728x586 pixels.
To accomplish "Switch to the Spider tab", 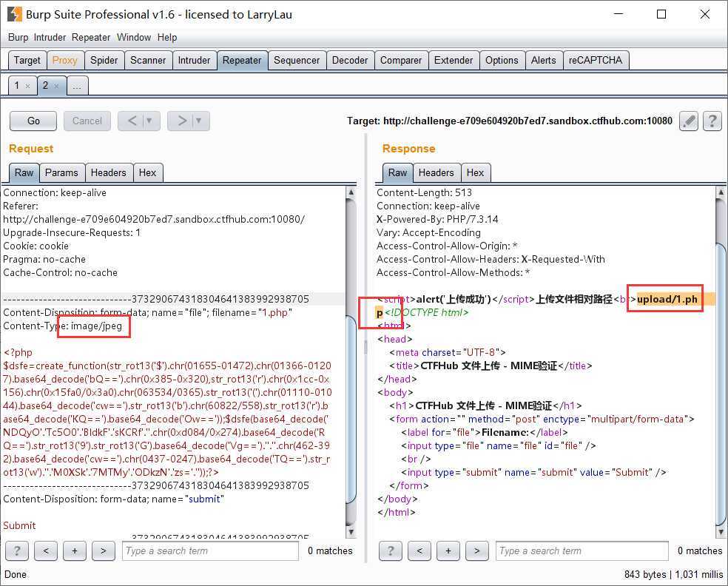I will (x=104, y=61).
